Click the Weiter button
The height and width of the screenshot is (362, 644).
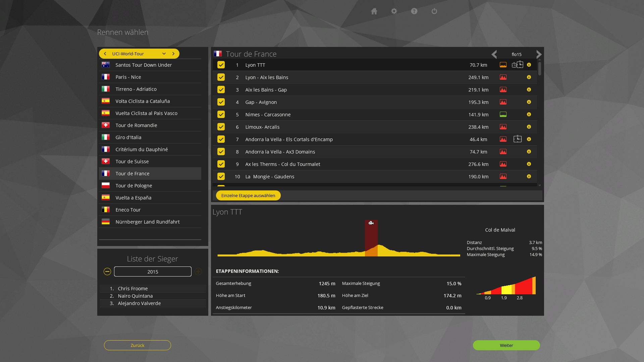506,345
